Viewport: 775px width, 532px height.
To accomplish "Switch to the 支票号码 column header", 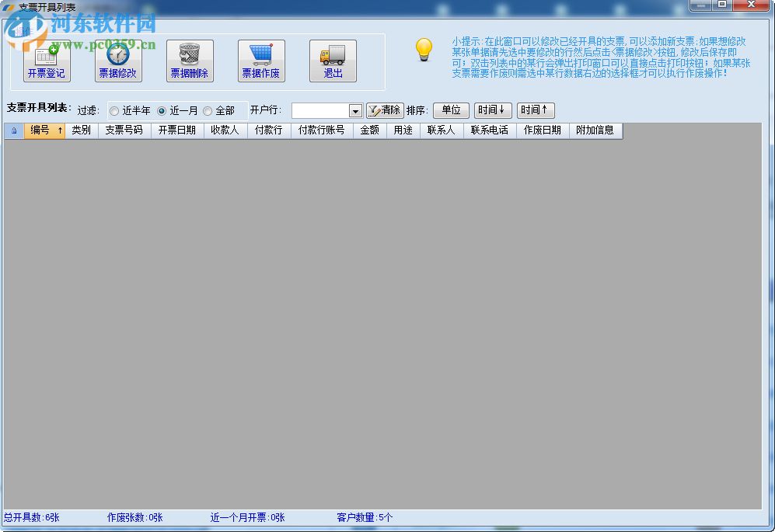I will pyautogui.click(x=124, y=130).
